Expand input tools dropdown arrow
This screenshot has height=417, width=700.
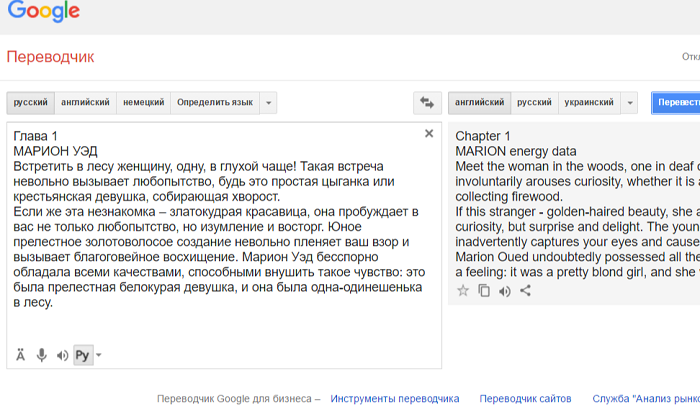coord(99,355)
